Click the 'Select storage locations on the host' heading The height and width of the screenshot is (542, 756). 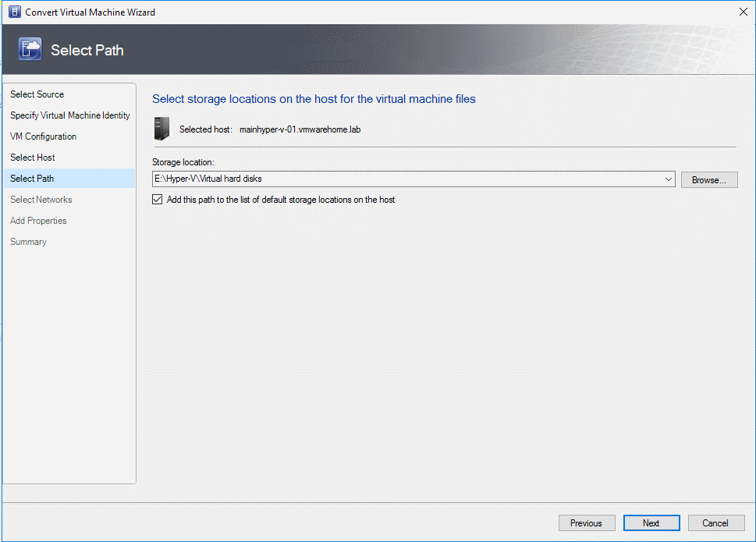[x=314, y=99]
